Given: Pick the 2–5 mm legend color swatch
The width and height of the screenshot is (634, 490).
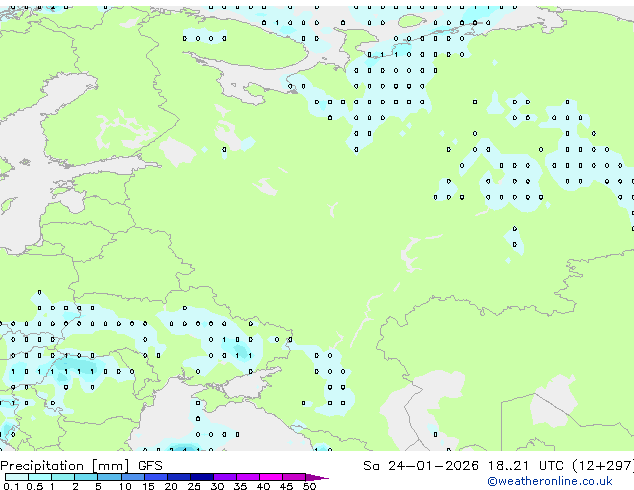Looking at the screenshot, I should click(x=87, y=477).
